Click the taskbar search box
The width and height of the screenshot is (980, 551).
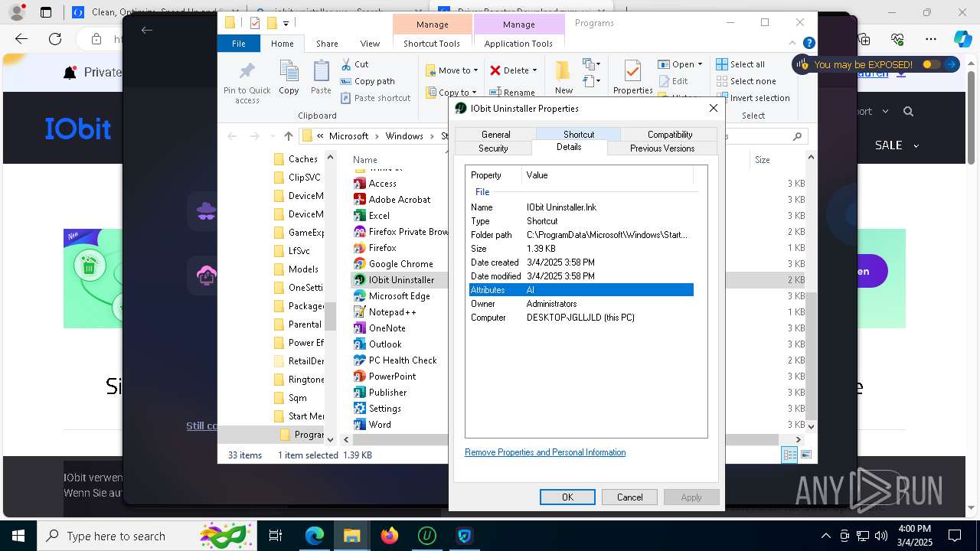point(145,536)
